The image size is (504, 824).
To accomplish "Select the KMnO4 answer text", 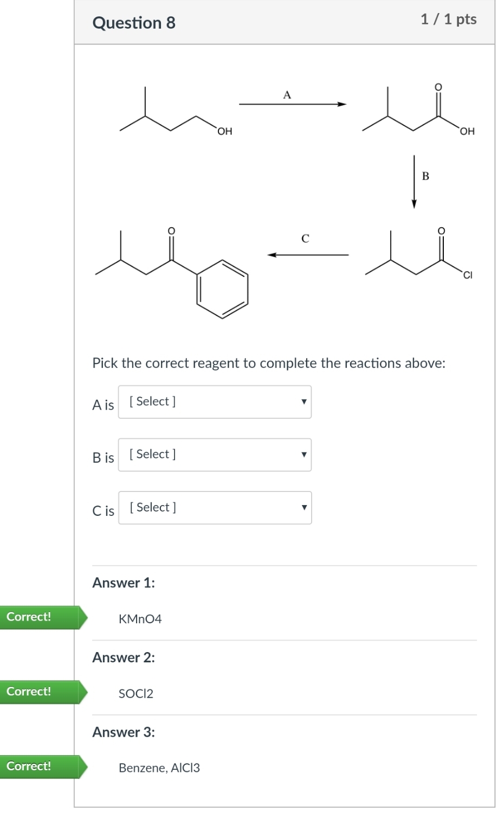I will (x=140, y=619).
